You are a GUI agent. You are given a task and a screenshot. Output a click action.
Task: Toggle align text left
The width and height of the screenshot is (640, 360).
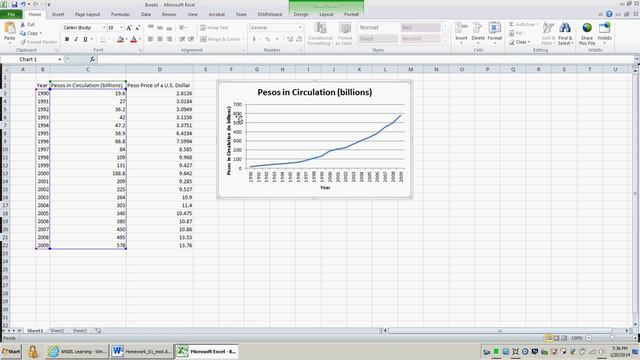pyautogui.click(x=151, y=39)
